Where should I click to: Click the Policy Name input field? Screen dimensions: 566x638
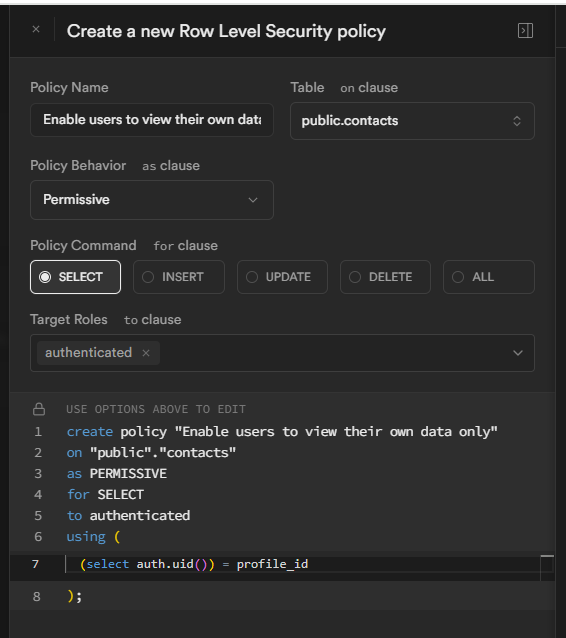point(152,120)
